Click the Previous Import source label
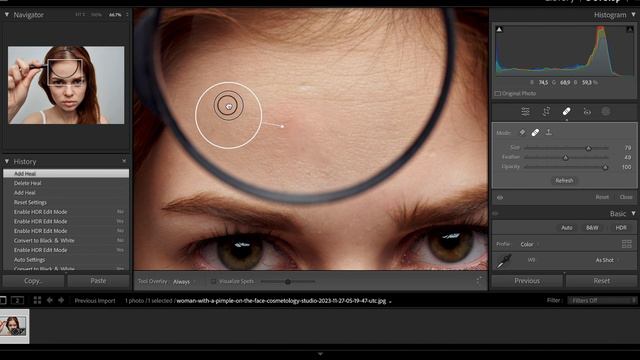This screenshot has height=360, width=640. point(95,301)
